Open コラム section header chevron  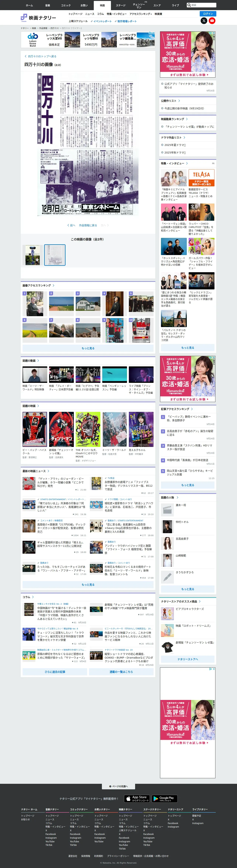33,597
